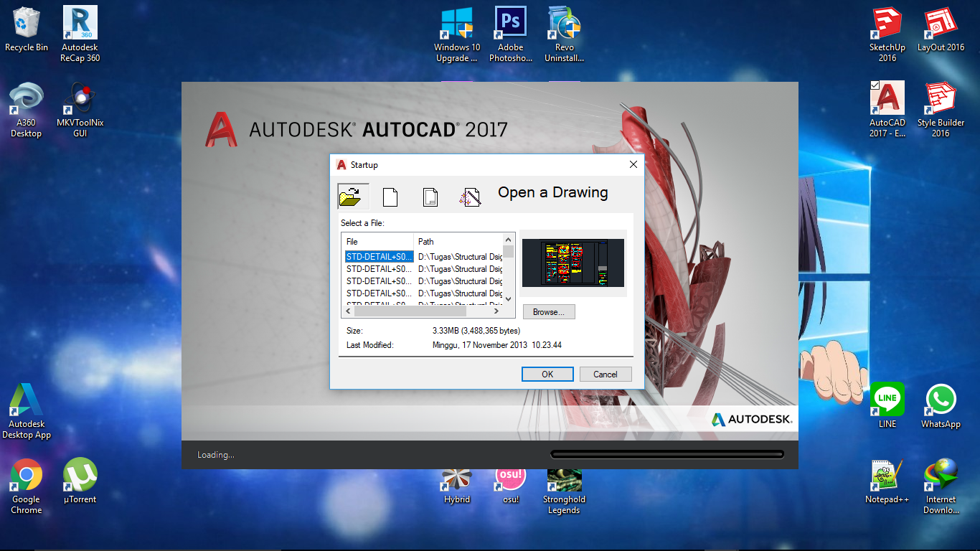
Task: Confirm with the OK button
Action: click(x=547, y=374)
